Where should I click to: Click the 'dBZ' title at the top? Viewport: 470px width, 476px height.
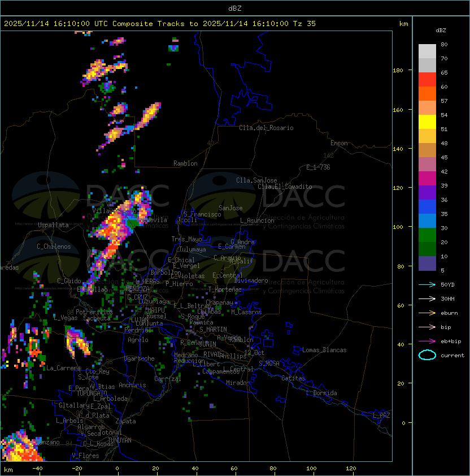click(x=235, y=8)
